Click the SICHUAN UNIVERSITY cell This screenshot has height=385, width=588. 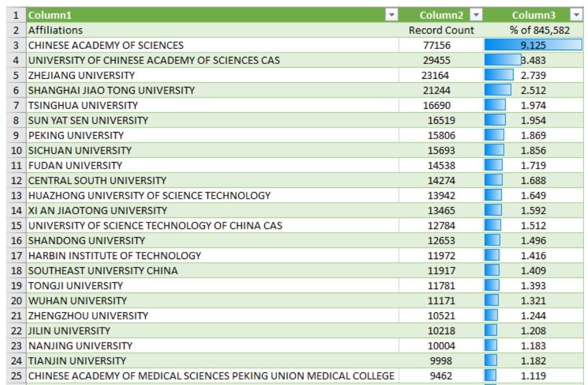[212, 150]
